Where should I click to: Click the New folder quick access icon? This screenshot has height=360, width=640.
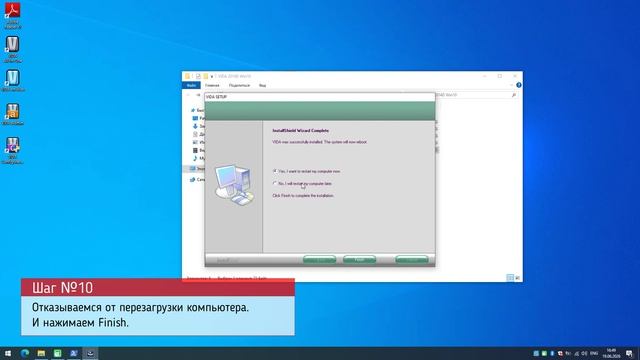205,76
